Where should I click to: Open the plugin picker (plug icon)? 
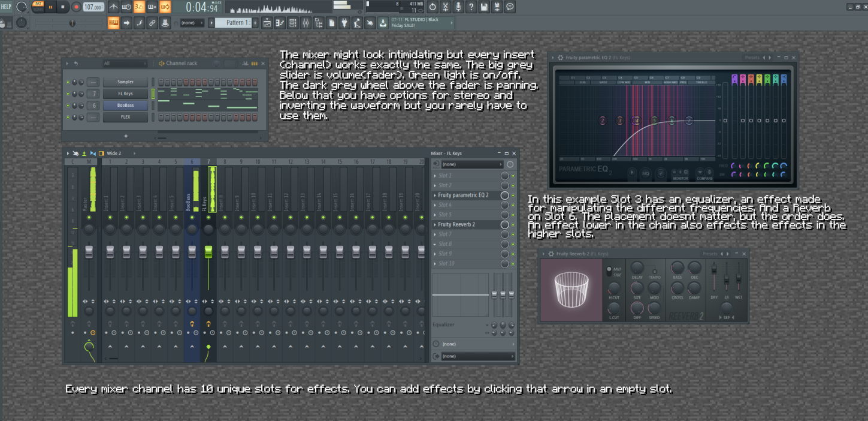click(344, 23)
